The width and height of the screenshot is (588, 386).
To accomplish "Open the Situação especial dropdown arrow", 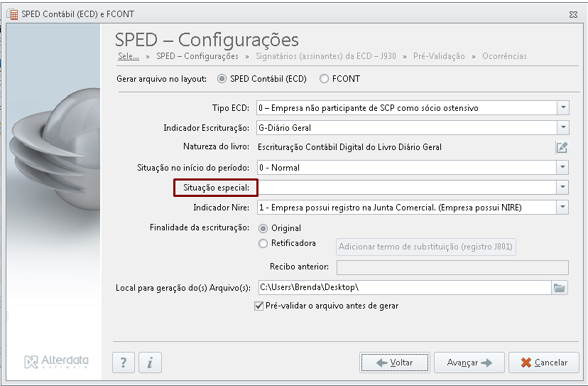I will click(x=562, y=188).
